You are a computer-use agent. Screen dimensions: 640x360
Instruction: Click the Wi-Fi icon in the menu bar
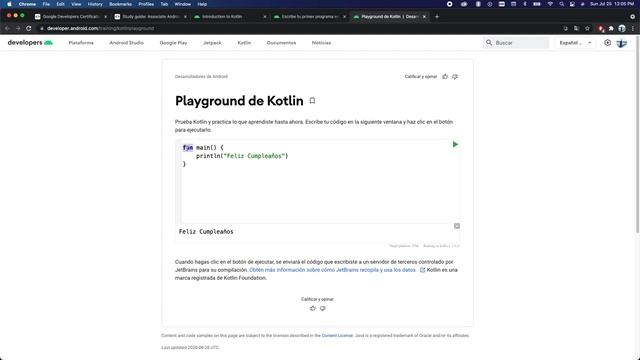pos(550,4)
